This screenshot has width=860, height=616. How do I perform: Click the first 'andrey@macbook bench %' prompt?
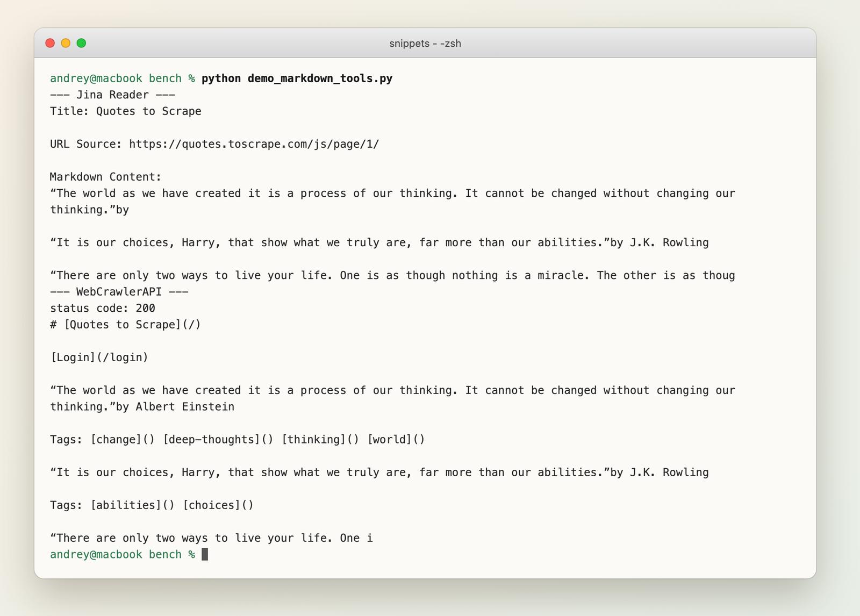click(x=123, y=78)
